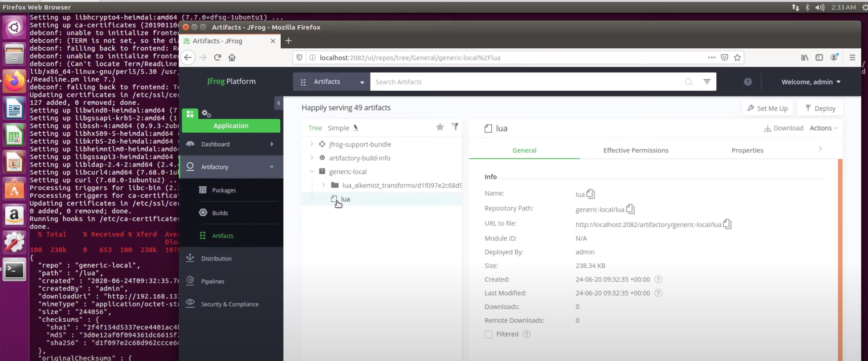
Task: Collapse the Artifactory sidebar section
Action: coord(272,167)
